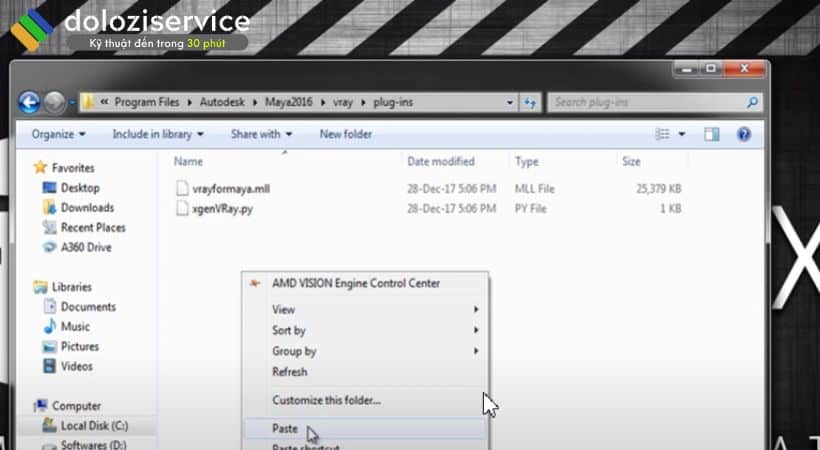Click the folder icon in address bar

[88, 102]
